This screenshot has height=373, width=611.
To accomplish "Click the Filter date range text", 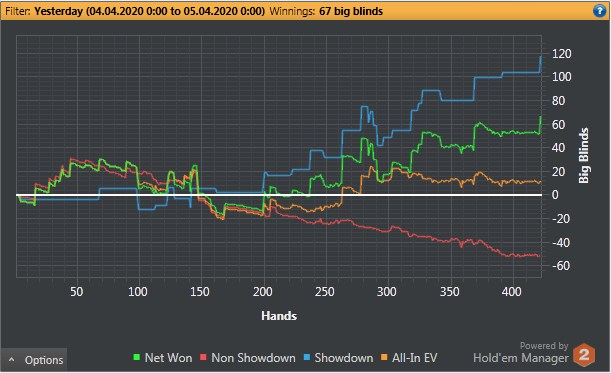I will [x=149, y=11].
